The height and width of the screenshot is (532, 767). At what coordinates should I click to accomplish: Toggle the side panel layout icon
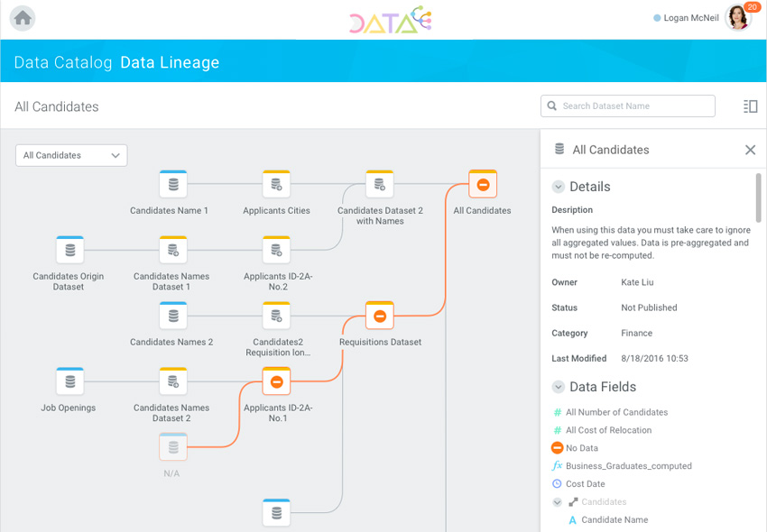click(x=750, y=106)
